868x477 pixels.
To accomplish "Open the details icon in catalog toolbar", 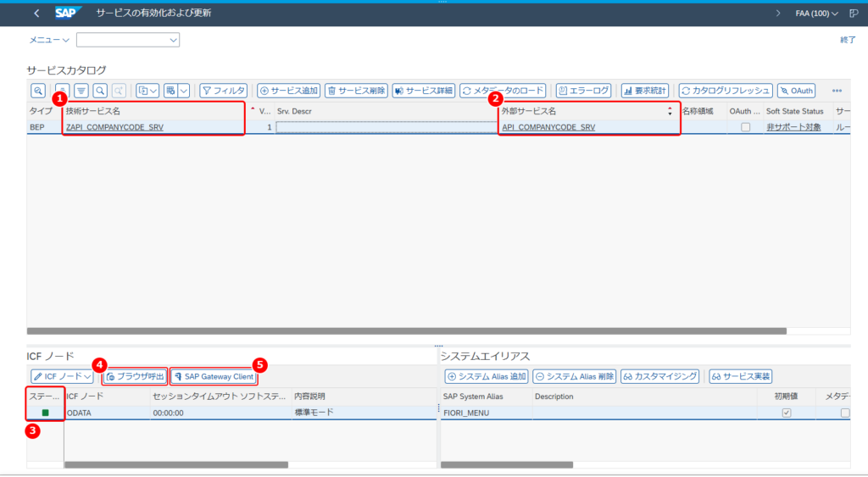I will (38, 91).
